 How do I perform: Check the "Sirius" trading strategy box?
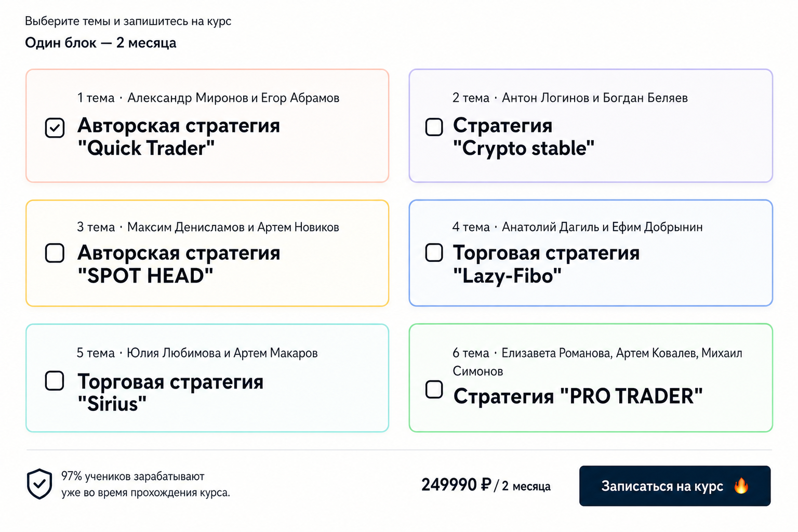pyautogui.click(x=55, y=381)
